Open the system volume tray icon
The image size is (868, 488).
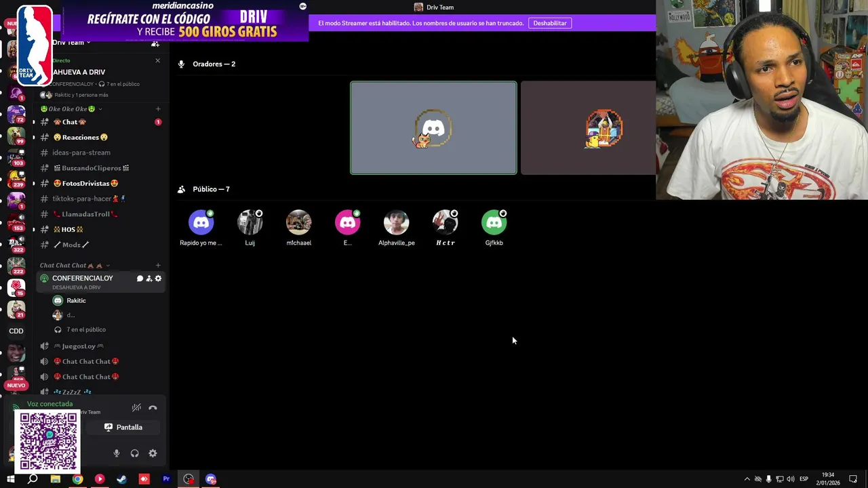pyautogui.click(x=791, y=479)
